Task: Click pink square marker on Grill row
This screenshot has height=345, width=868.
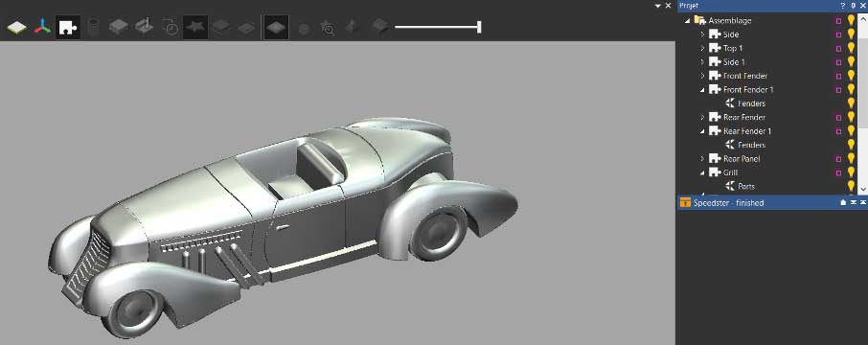Action: click(838, 172)
